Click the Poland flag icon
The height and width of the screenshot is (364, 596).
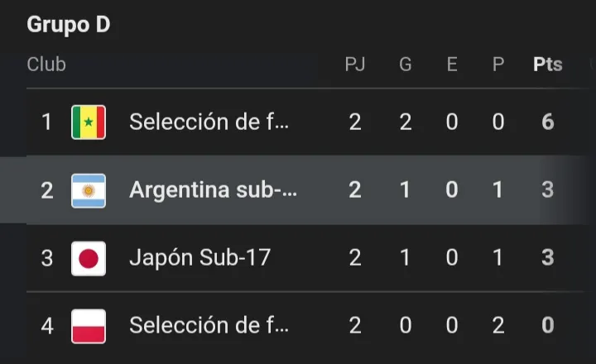tap(88, 326)
